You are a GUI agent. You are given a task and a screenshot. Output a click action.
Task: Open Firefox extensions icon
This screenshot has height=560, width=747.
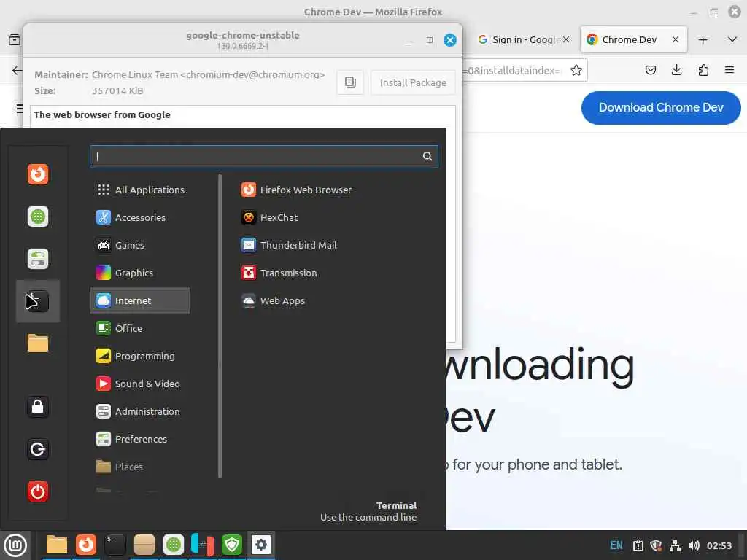coord(703,71)
